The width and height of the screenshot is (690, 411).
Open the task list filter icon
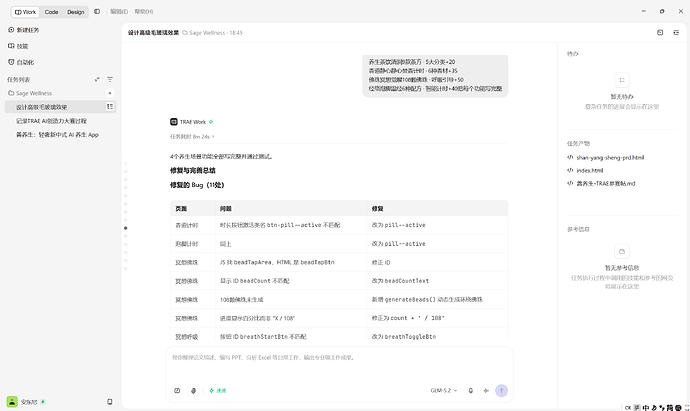[x=110, y=80]
